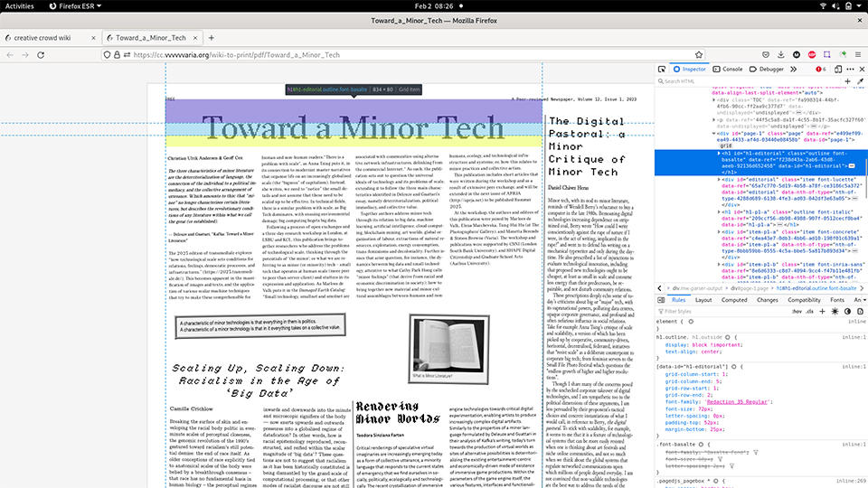Viewport: 868px width, 488px height.
Task: Toggle light color scheme simulation
Action: [834, 311]
